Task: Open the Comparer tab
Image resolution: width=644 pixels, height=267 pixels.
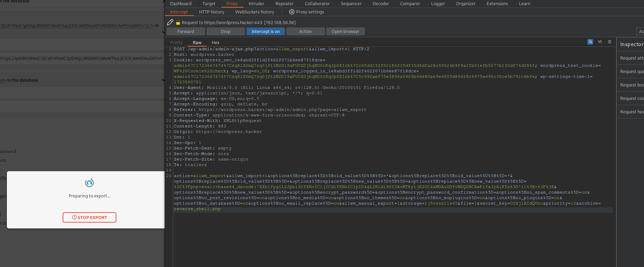Action: point(410,4)
